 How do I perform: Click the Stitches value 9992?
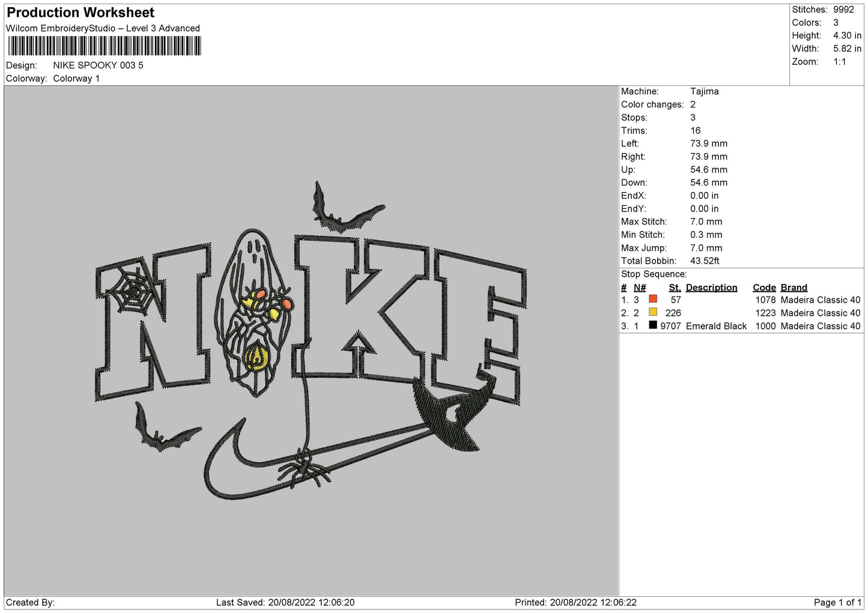coord(843,10)
